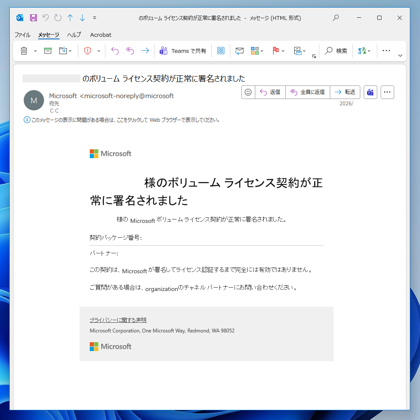Click 全員に返信 button in message header
Viewport: 420px width, 420px height.
click(x=308, y=92)
